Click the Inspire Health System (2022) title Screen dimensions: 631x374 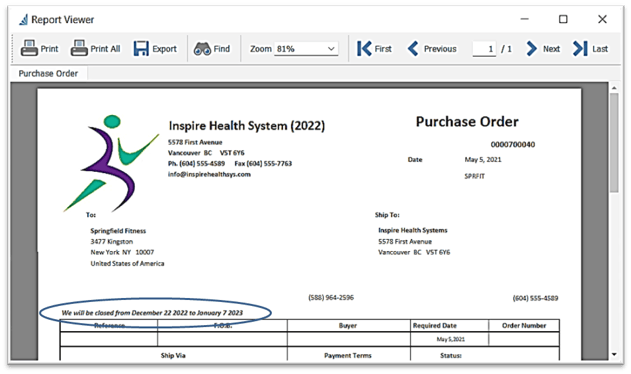pos(247,126)
